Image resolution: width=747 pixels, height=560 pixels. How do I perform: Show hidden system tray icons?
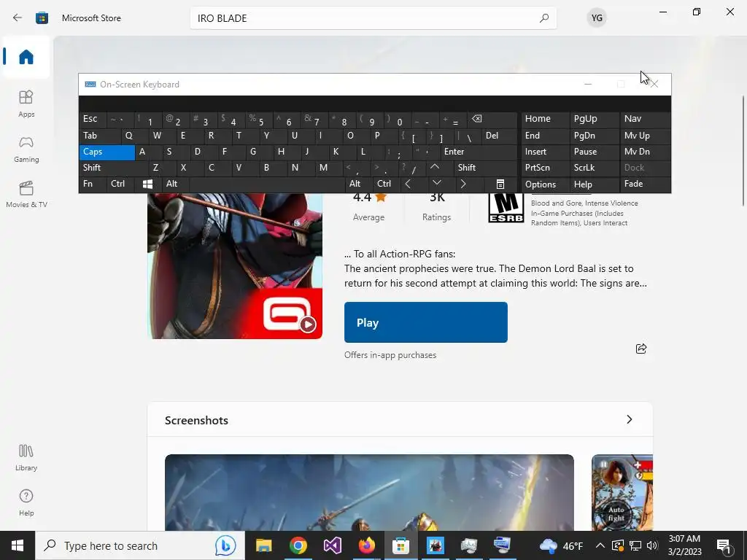click(x=600, y=545)
